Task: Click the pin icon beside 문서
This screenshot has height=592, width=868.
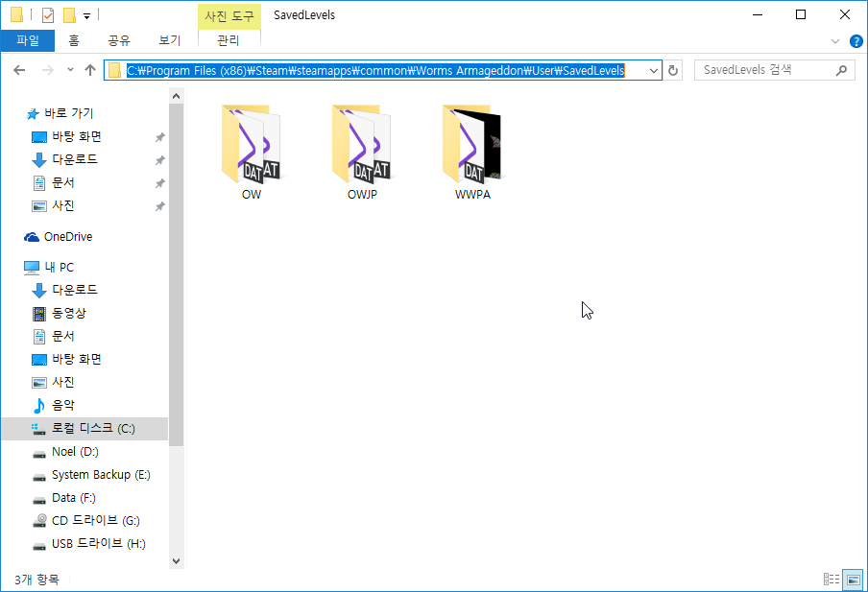Action: [x=160, y=183]
